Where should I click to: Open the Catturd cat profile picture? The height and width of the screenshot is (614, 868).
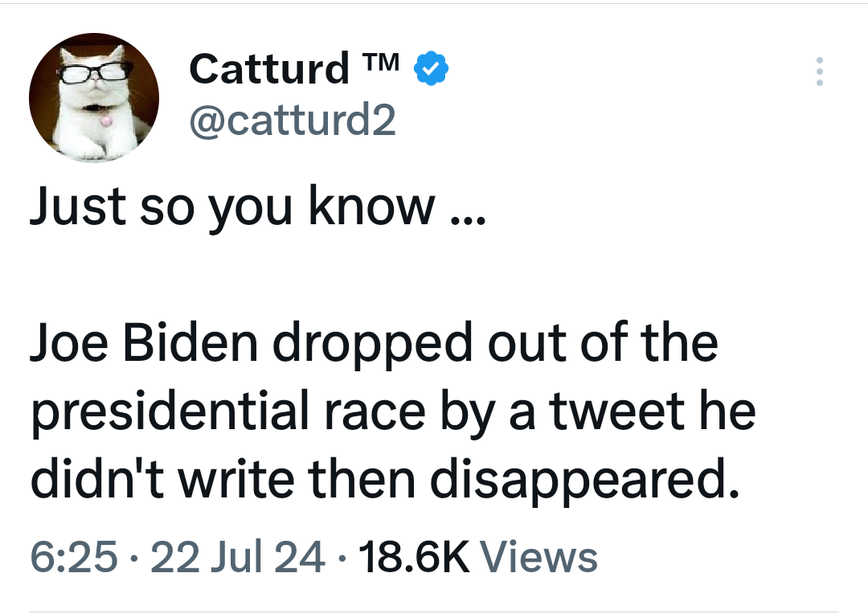pos(94,98)
